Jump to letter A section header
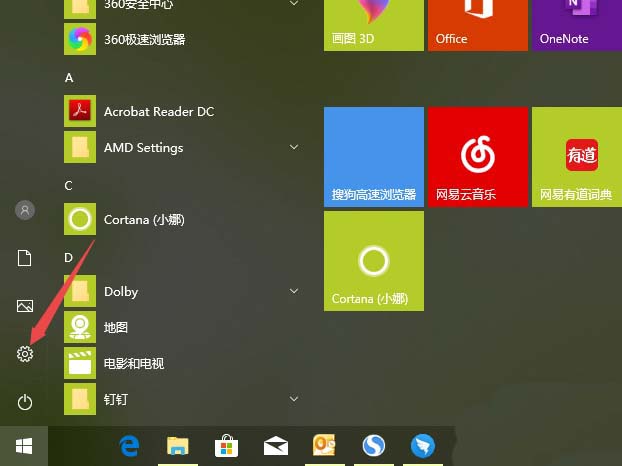This screenshot has width=622, height=466. (x=69, y=77)
